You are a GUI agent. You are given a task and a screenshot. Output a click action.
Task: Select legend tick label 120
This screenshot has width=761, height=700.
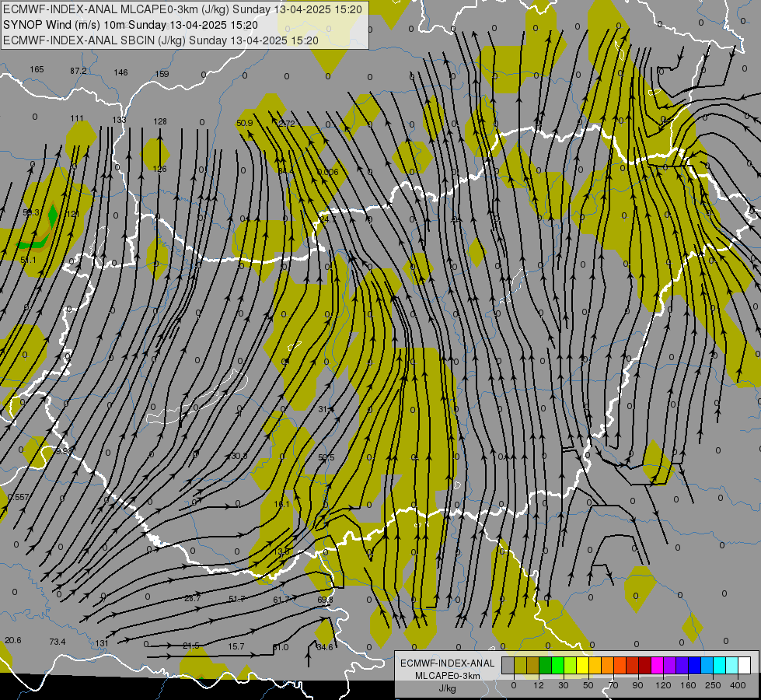664,685
